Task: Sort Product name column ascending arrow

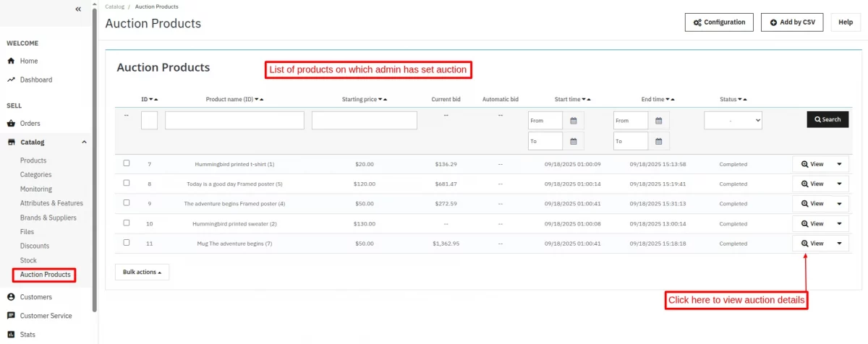Action: (261, 99)
